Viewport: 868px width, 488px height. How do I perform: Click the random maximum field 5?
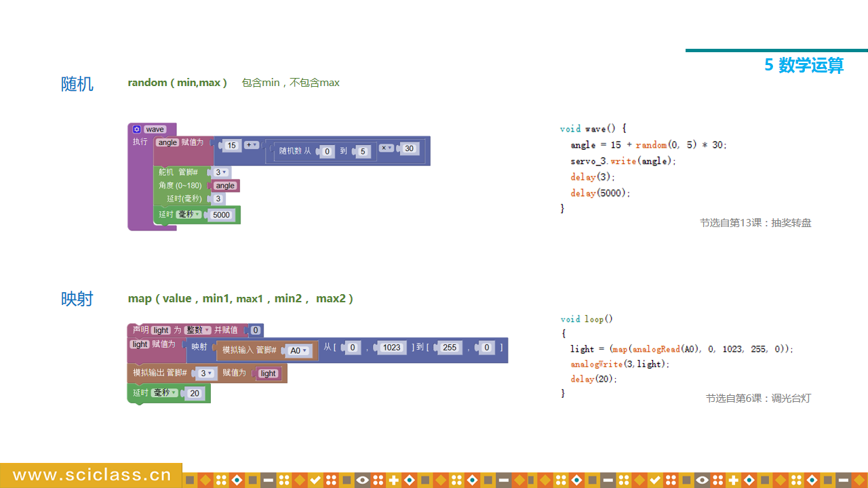pos(363,151)
